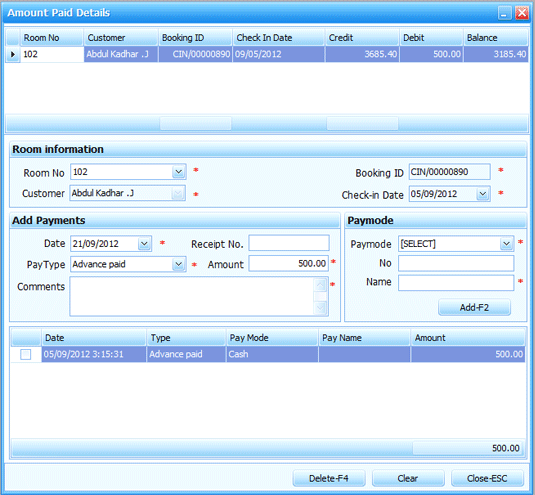Image resolution: width=535 pixels, height=495 pixels.
Task: Sort by the Balance column header
Action: pyautogui.click(x=495, y=38)
